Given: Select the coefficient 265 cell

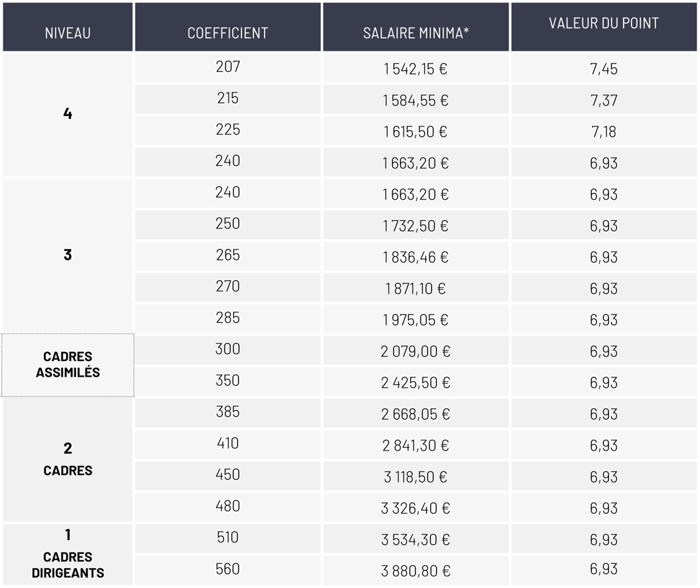Looking at the screenshot, I should [228, 256].
